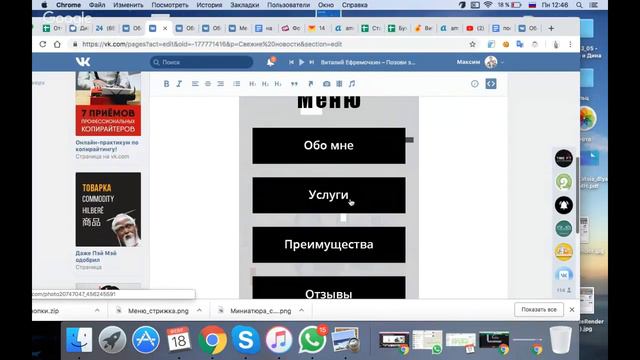Open App Store from the Dock
The width and height of the screenshot is (640, 360).
[x=145, y=340]
